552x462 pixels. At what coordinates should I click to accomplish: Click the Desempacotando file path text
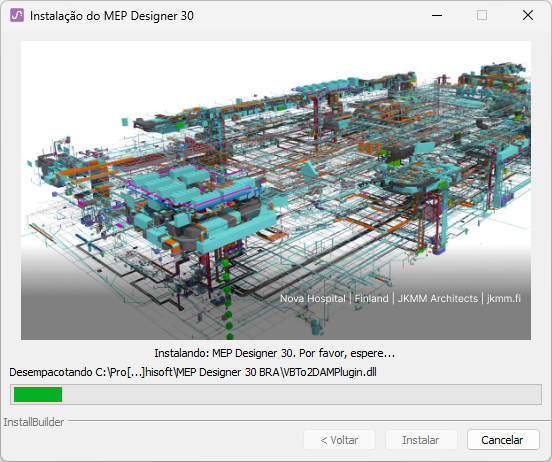[193, 372]
